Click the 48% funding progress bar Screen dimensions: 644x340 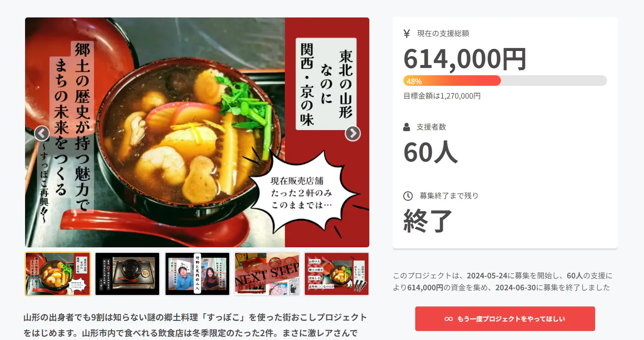(505, 81)
